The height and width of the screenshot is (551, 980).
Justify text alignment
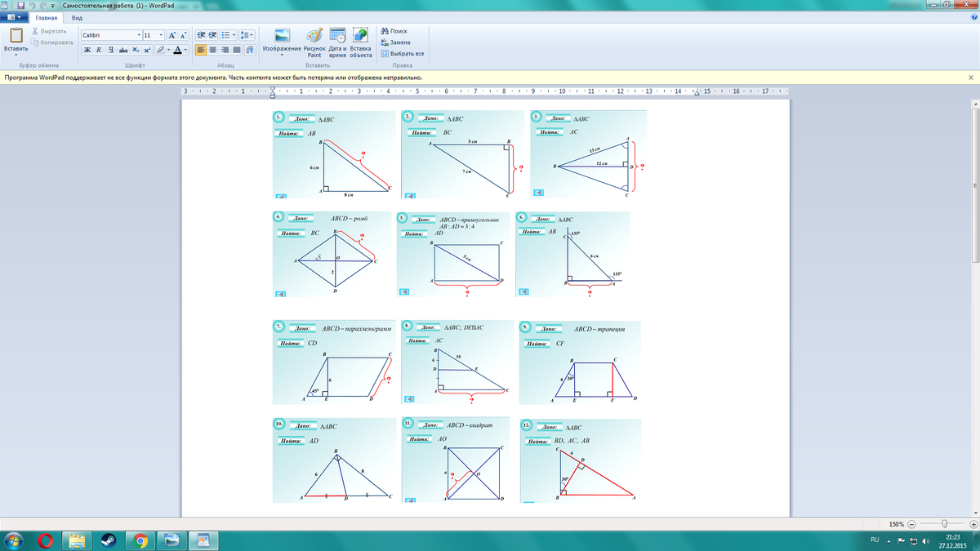click(x=237, y=50)
